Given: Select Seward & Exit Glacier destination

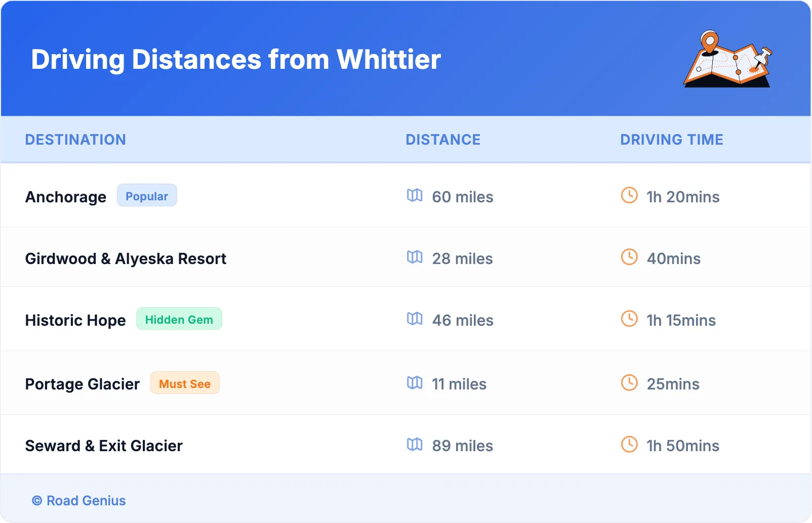Looking at the screenshot, I should click(104, 446).
